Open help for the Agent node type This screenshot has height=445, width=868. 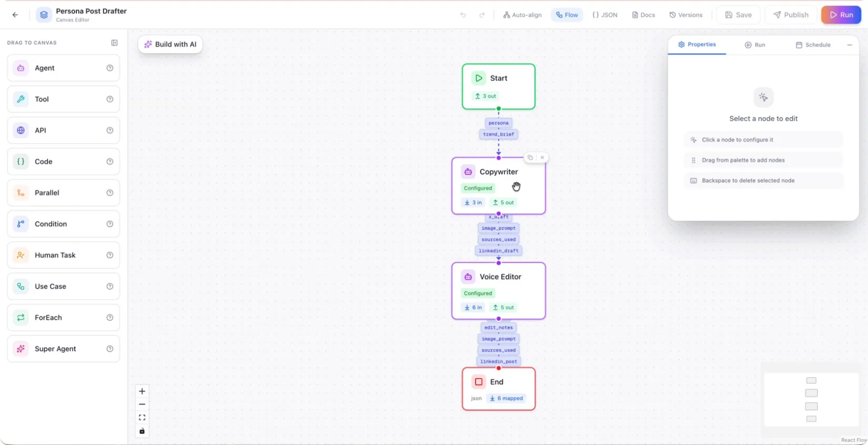click(x=110, y=68)
